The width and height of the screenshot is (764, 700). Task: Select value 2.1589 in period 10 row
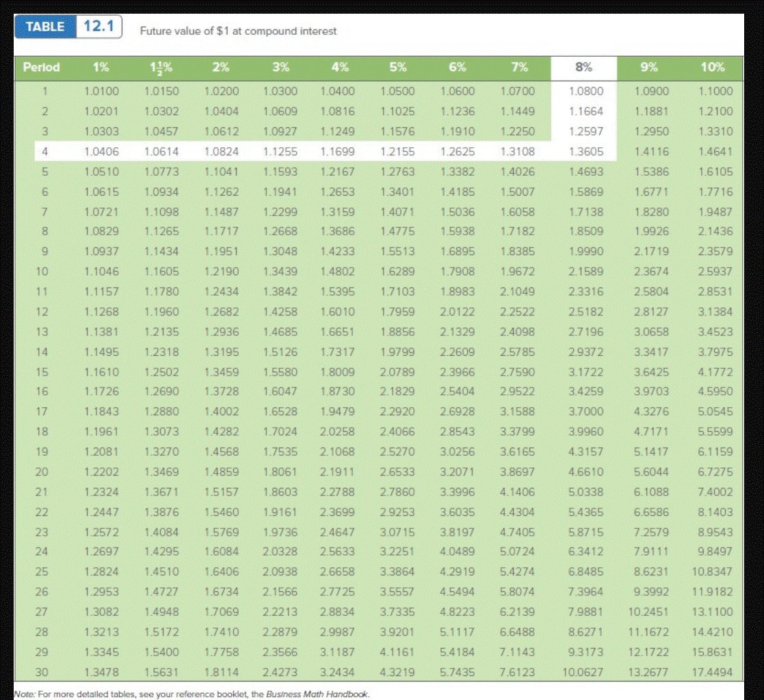pos(586,272)
